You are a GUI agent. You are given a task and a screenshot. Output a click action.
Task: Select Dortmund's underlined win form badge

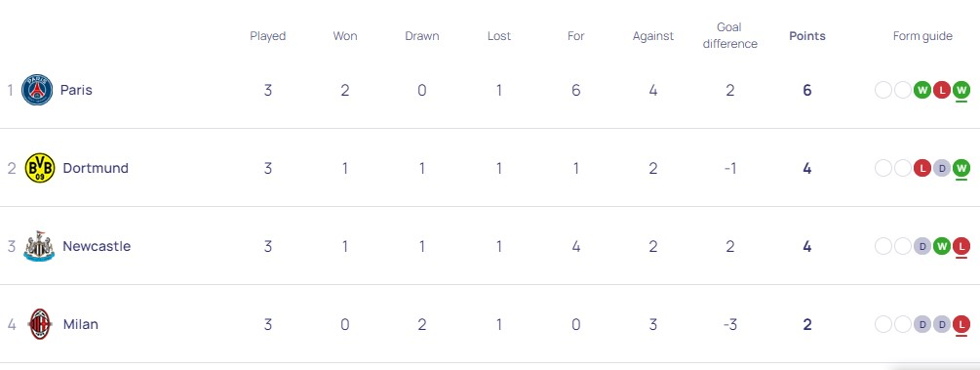(961, 168)
